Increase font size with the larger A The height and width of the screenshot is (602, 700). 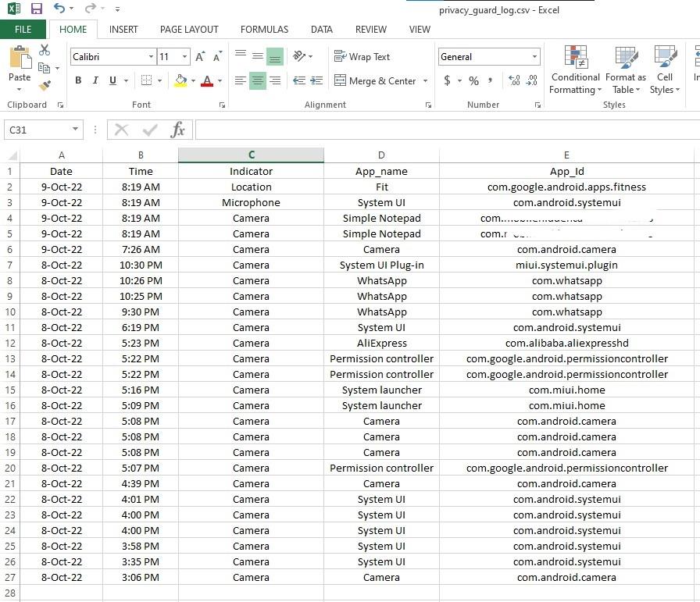point(200,56)
